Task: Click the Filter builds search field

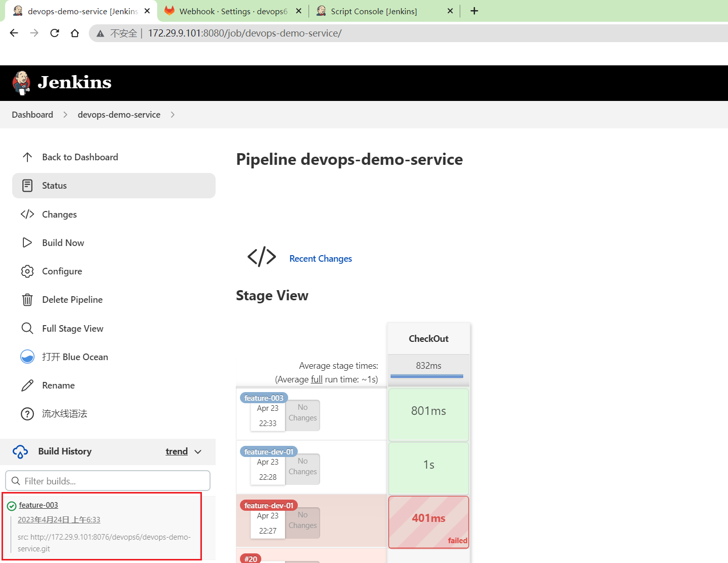Action: pyautogui.click(x=108, y=481)
